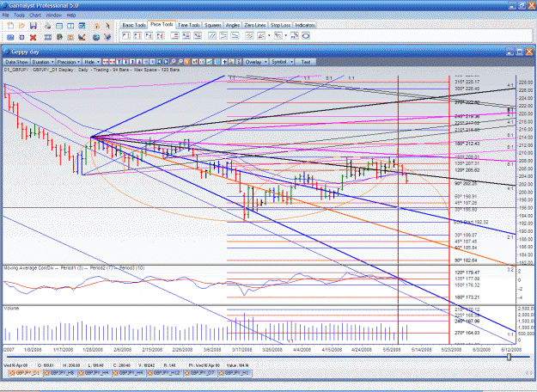The image size is (537, 392).
Task: Click the 5/5/2008 date axis label
Action: tap(391, 350)
